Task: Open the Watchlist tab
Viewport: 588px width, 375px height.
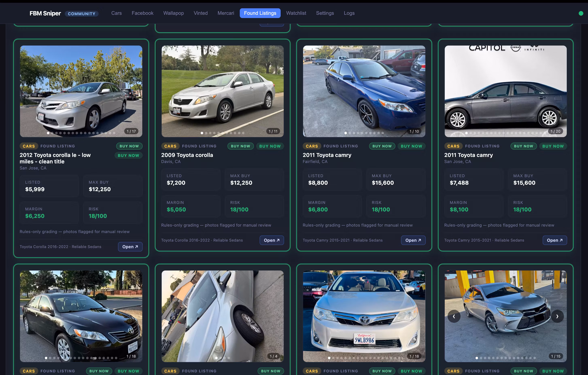Action: pos(296,13)
